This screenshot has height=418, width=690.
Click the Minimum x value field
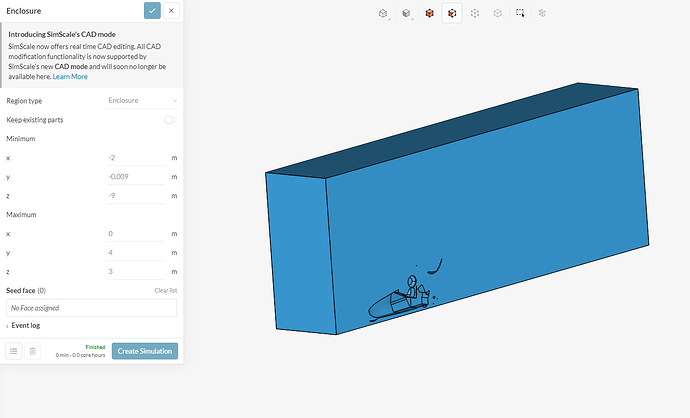pos(135,158)
